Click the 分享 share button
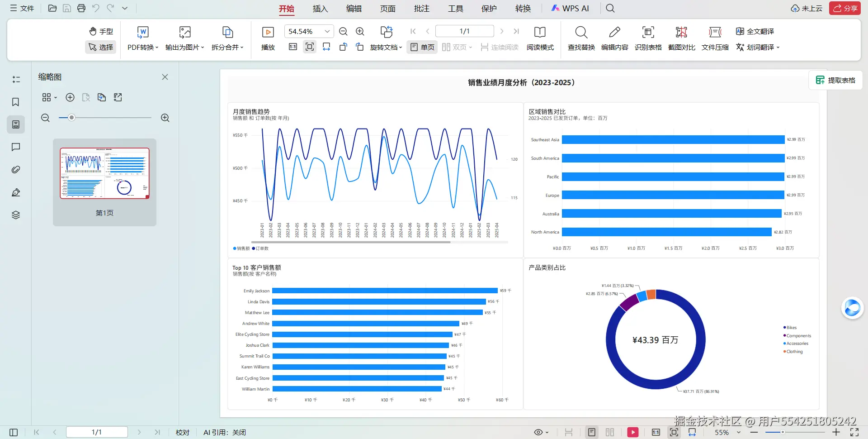 844,8
